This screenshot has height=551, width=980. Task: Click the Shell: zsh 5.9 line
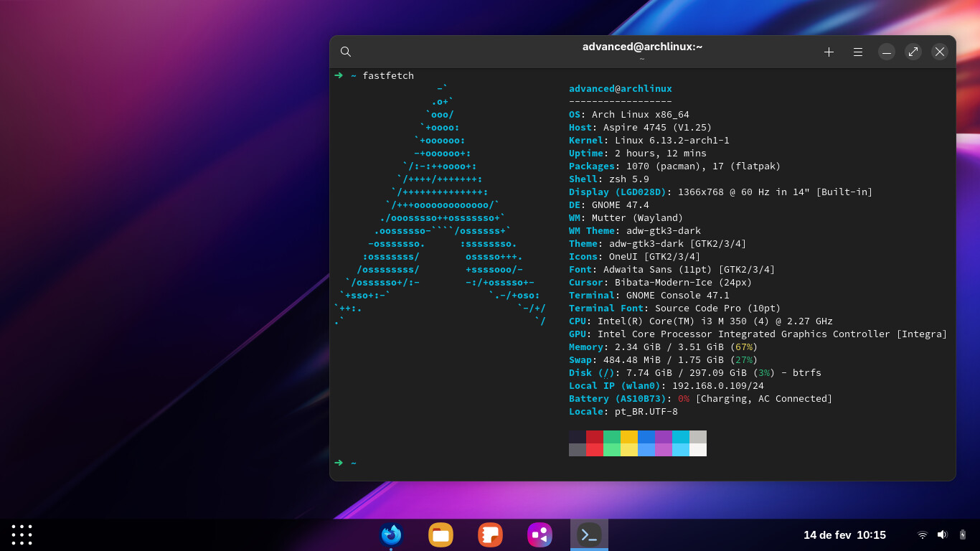(609, 179)
